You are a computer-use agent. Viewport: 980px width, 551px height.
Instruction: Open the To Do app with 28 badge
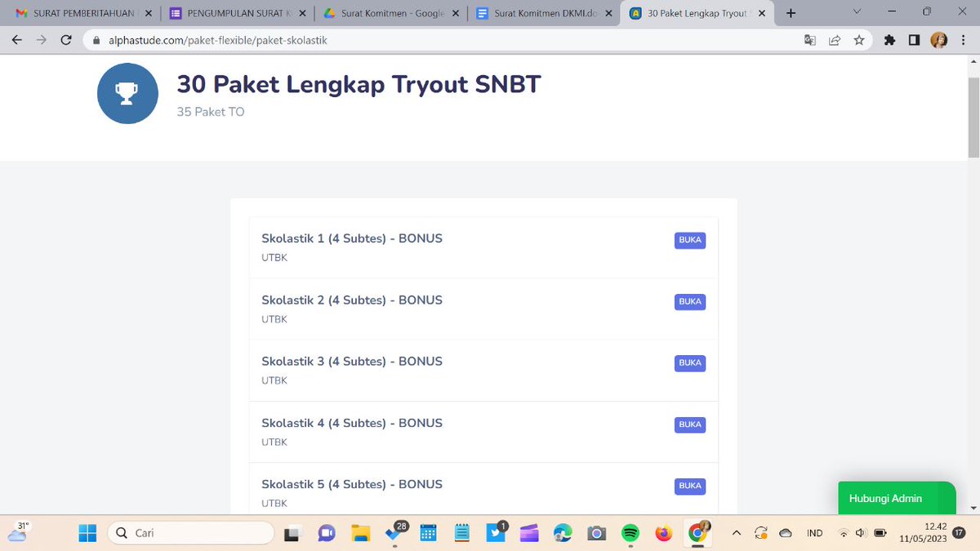point(395,532)
